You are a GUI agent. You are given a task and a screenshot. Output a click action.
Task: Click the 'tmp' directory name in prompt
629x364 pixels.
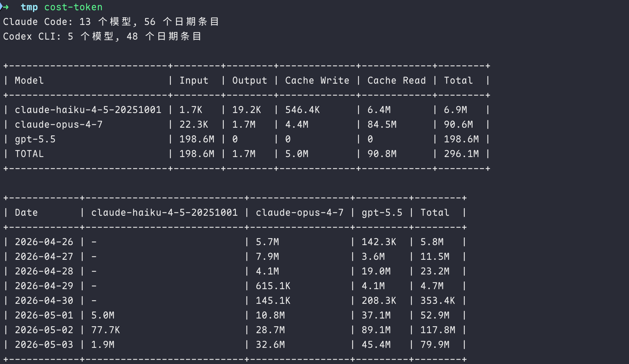click(x=29, y=7)
